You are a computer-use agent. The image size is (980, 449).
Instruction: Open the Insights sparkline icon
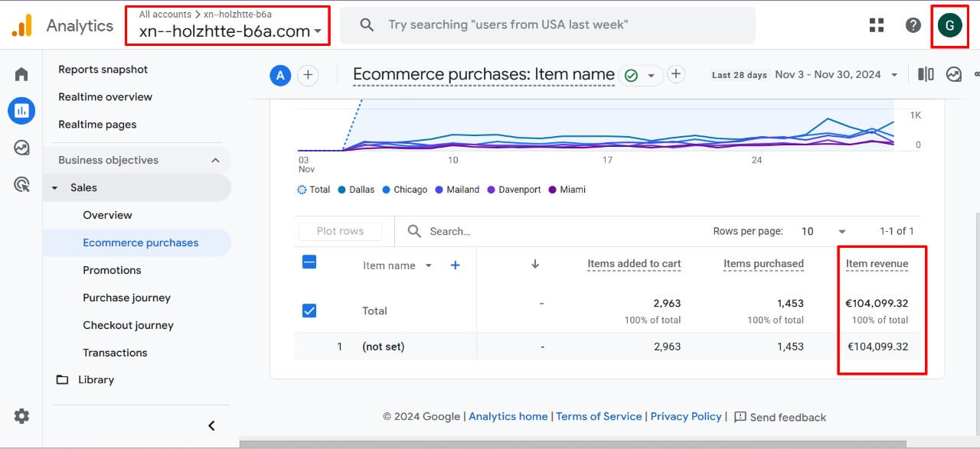click(954, 74)
